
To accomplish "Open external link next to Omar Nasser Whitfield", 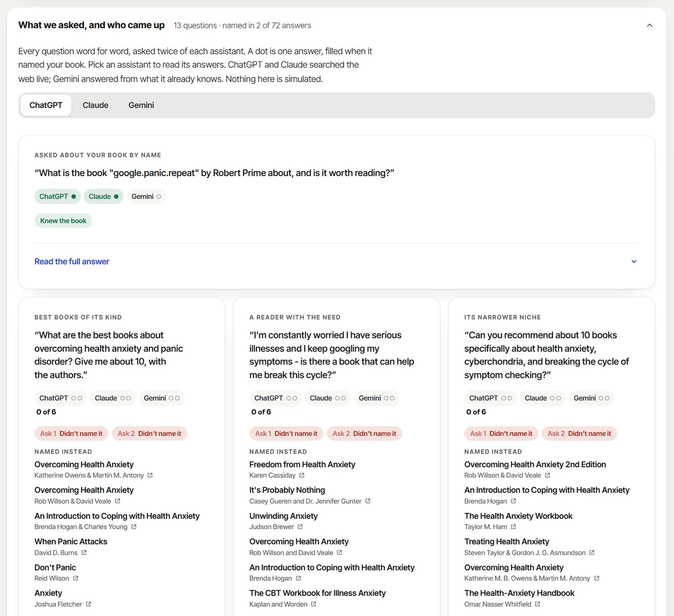I will coord(538,604).
